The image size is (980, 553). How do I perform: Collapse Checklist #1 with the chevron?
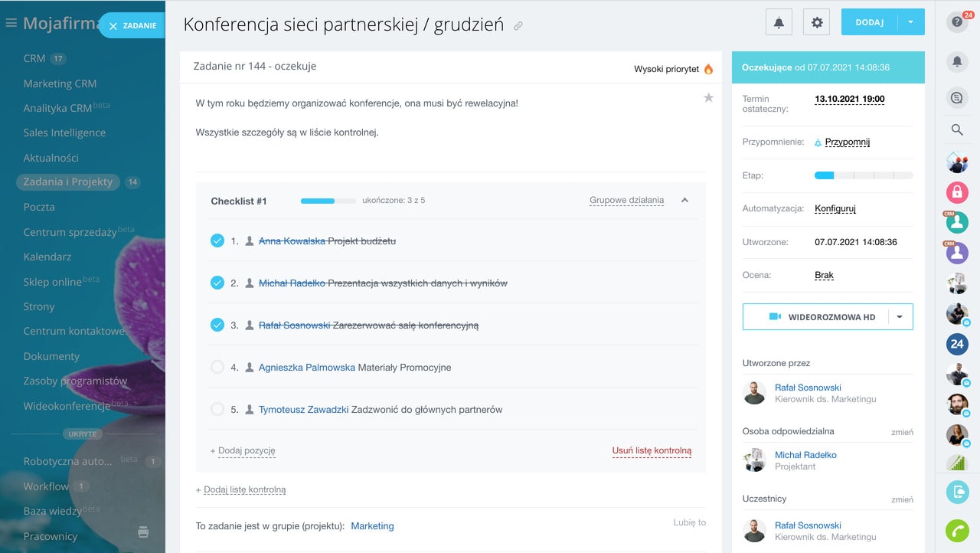684,201
